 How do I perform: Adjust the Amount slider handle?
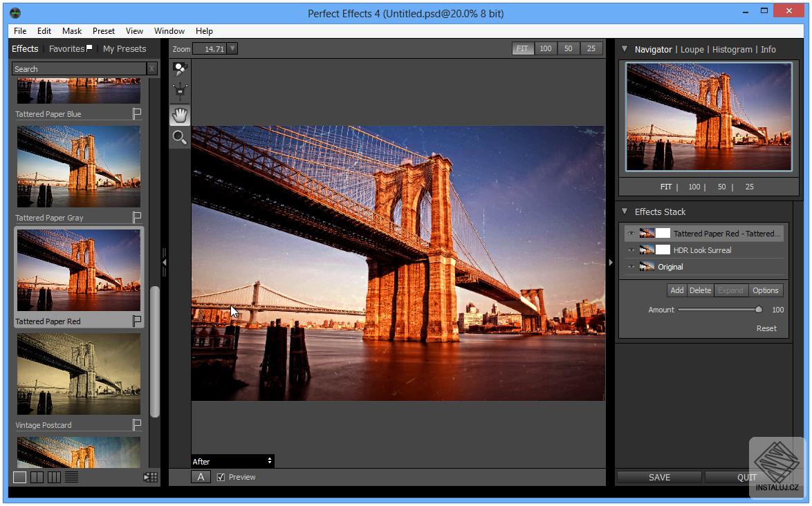759,310
